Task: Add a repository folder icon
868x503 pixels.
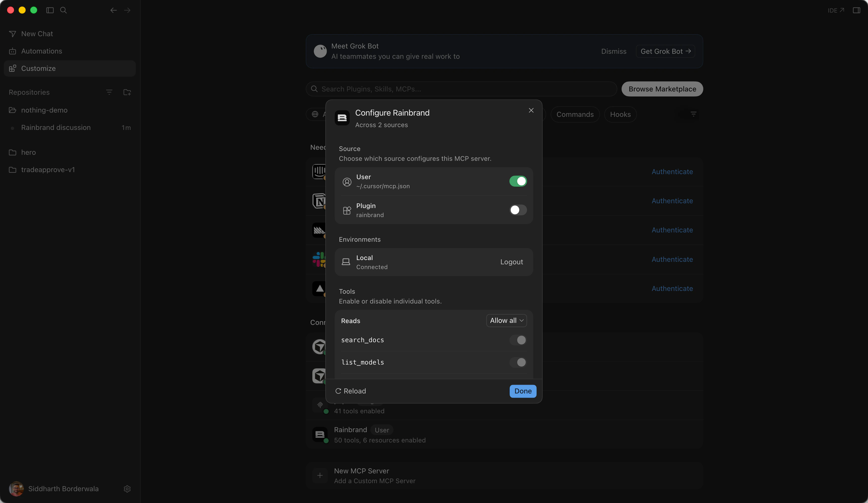Action: click(127, 92)
